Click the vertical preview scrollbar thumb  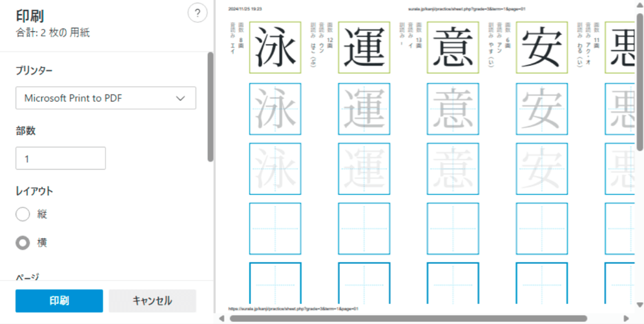pos(639,78)
